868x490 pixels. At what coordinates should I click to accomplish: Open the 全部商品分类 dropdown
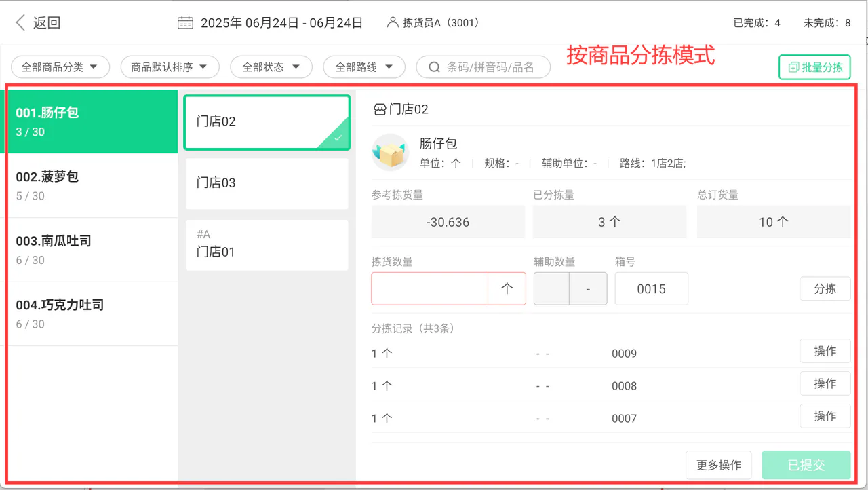[60, 67]
